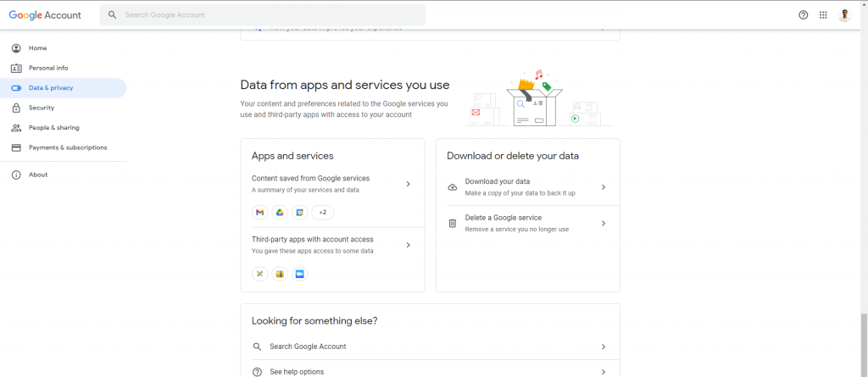Click the Zoom third-party app icon
Viewport: 868px width, 377px height.
click(x=299, y=274)
